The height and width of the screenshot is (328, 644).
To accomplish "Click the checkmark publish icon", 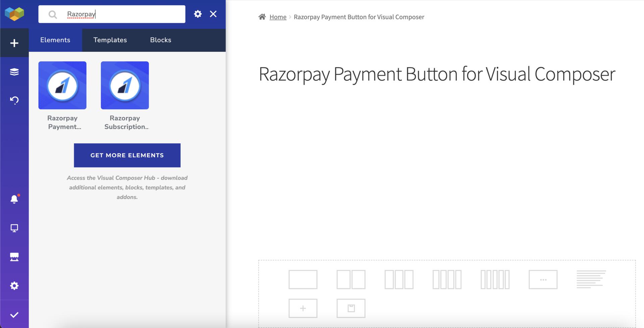I will [14, 315].
